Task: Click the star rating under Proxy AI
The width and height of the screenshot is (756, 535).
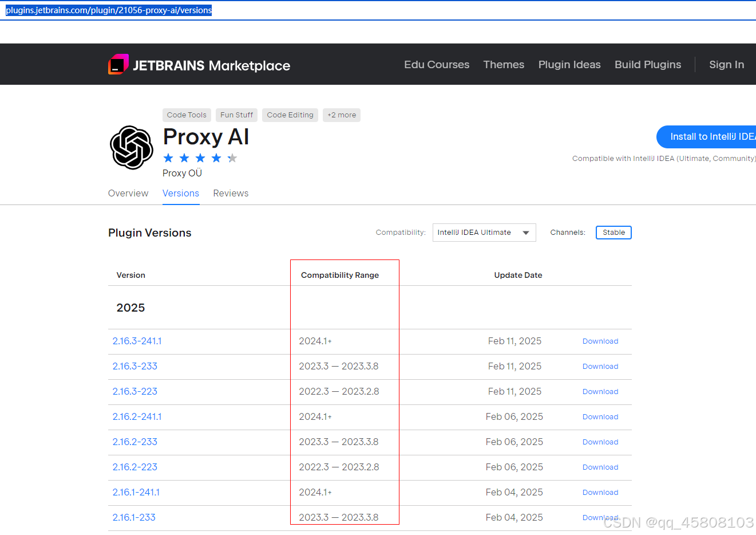Action: point(200,158)
